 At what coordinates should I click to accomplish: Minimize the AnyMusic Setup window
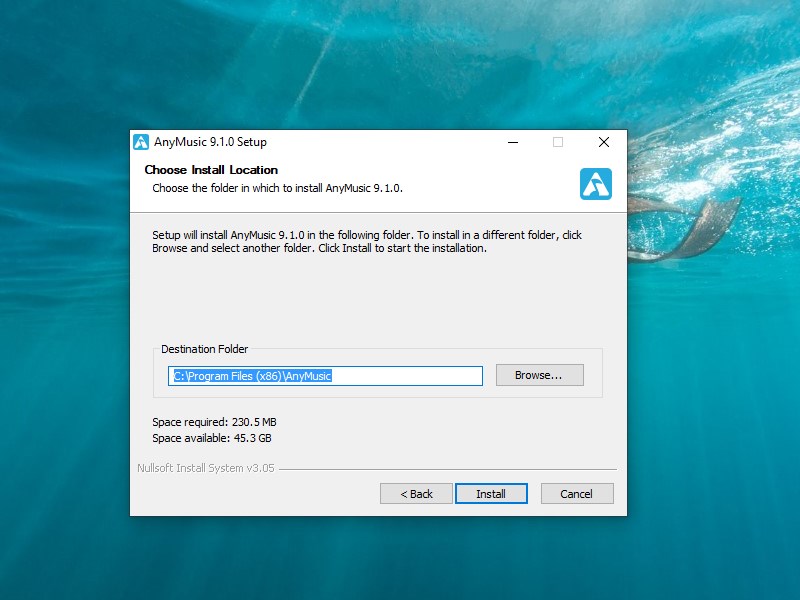(513, 142)
